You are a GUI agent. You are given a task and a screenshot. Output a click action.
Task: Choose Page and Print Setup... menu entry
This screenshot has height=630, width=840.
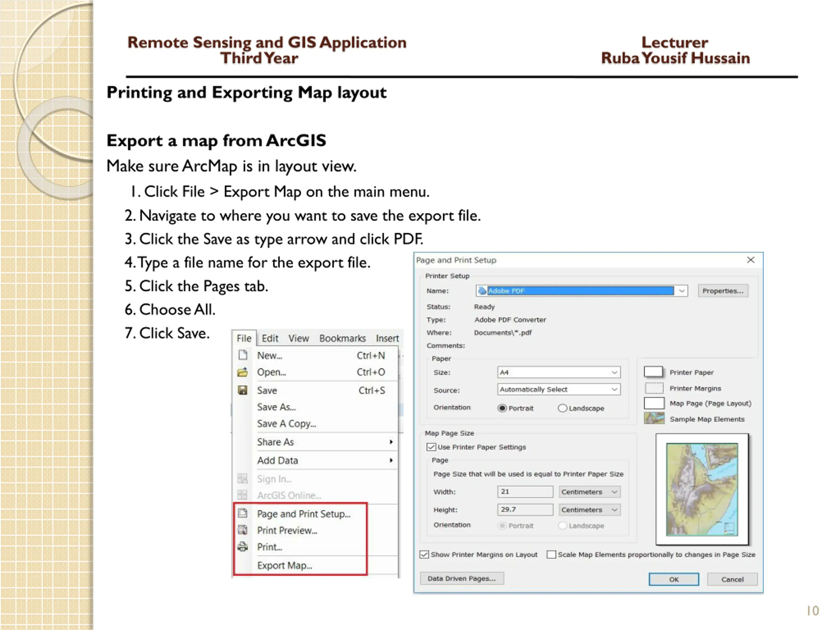pos(315,514)
